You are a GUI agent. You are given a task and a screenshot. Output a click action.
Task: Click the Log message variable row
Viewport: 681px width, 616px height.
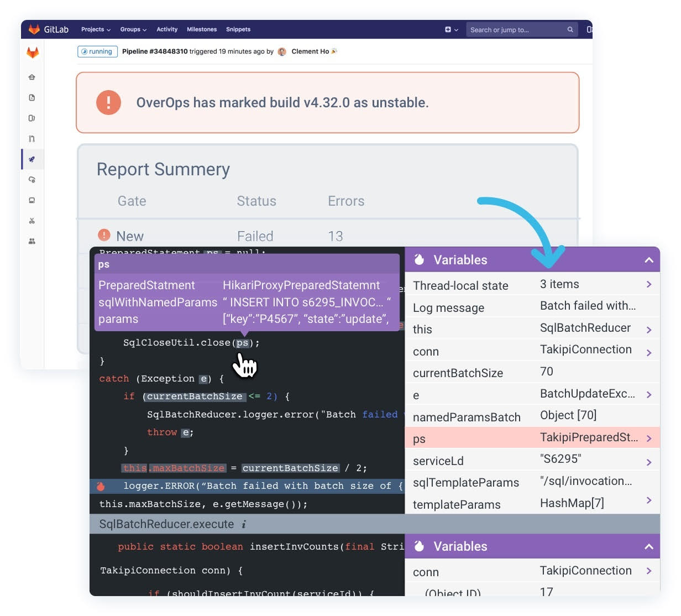[x=532, y=306]
